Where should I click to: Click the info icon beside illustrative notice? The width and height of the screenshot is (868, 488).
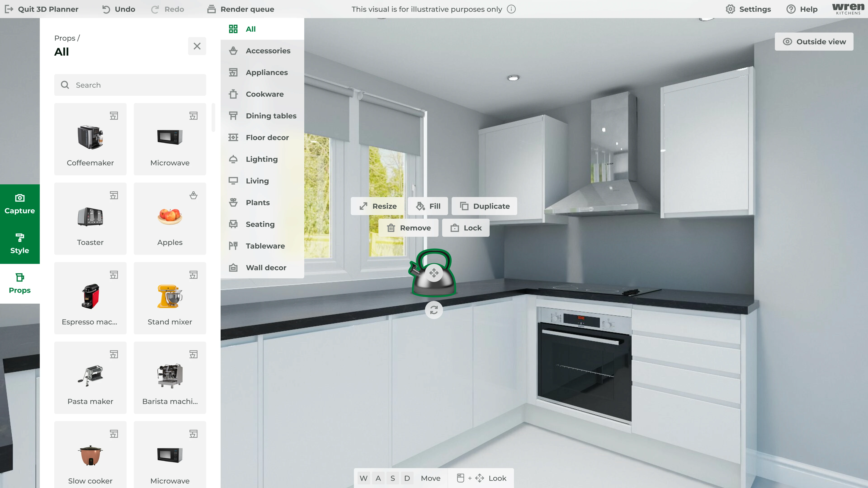coord(511,9)
